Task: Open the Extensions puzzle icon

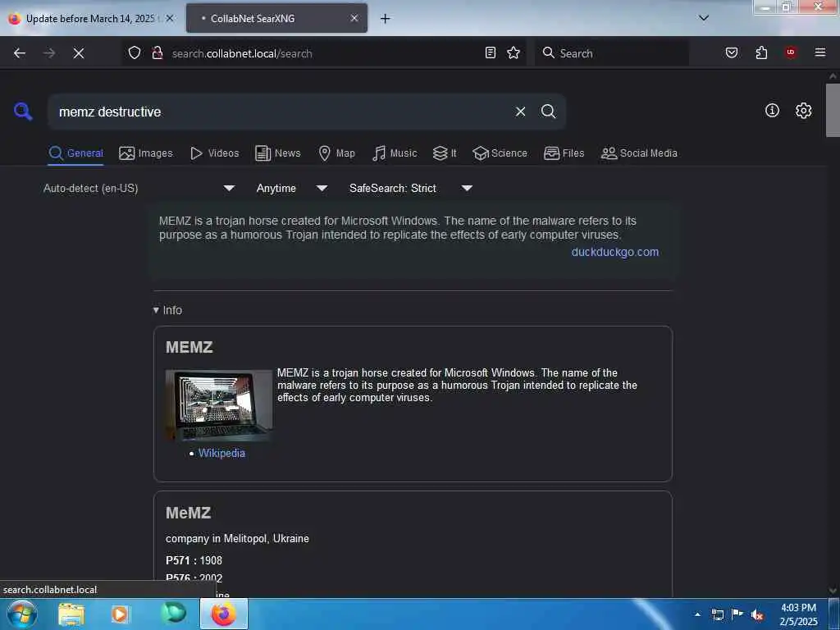Action: [761, 52]
